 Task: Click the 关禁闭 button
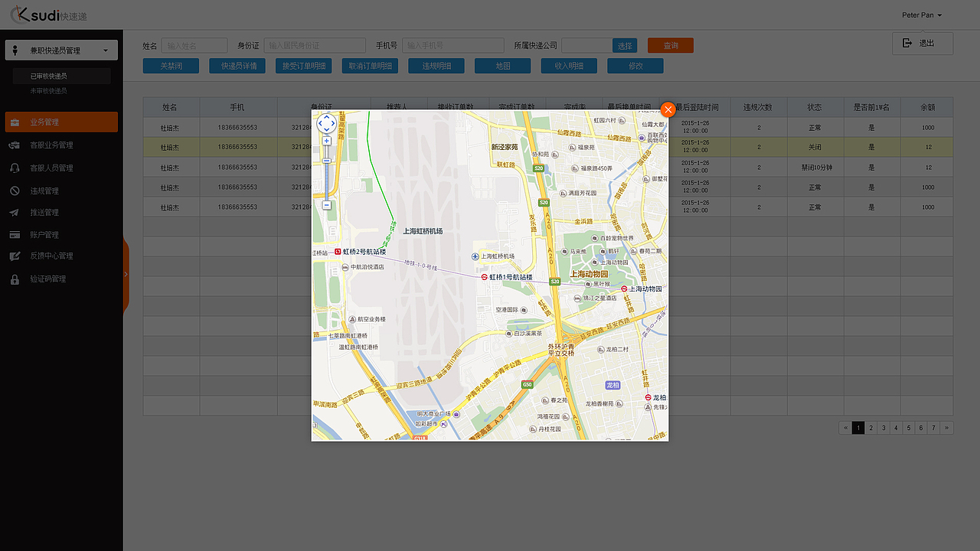tap(171, 66)
